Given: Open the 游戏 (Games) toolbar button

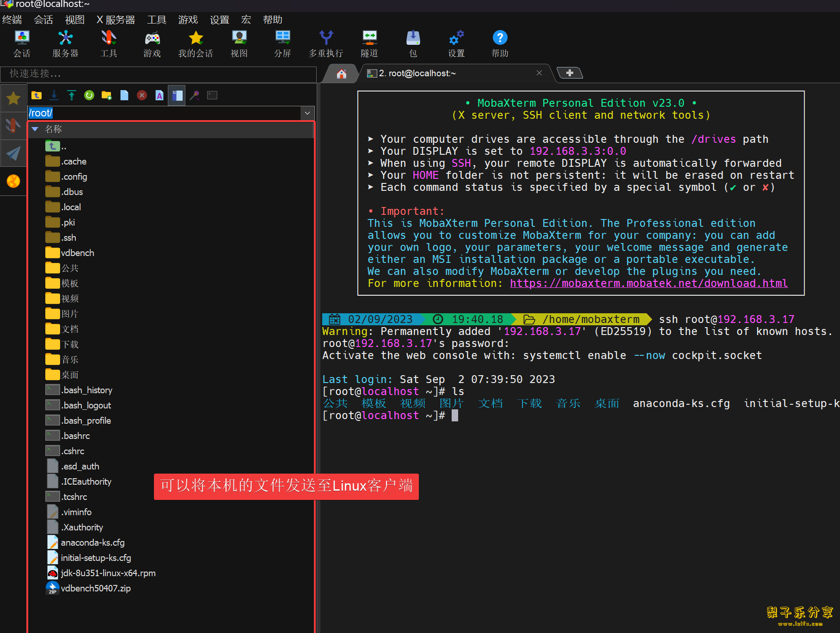Looking at the screenshot, I should (152, 44).
